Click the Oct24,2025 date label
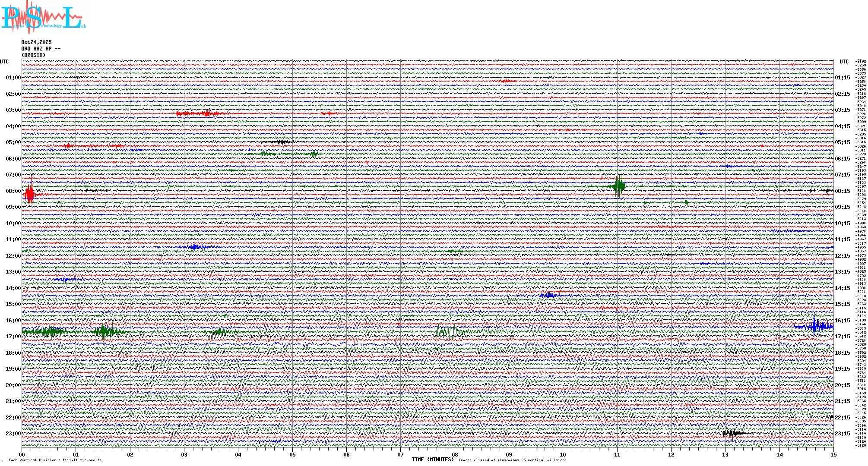Viewport: 868px width, 466px height. [x=36, y=42]
